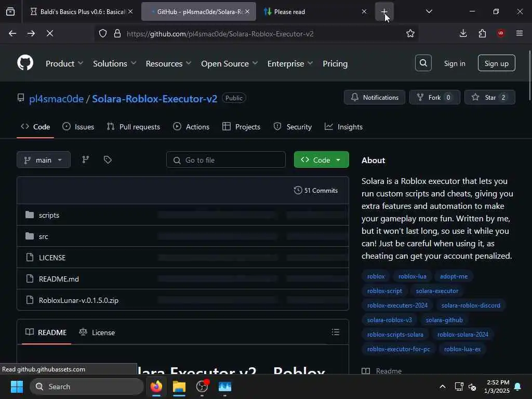Open the pl4smac0de owner profile link
532x399 pixels.
pos(56,99)
